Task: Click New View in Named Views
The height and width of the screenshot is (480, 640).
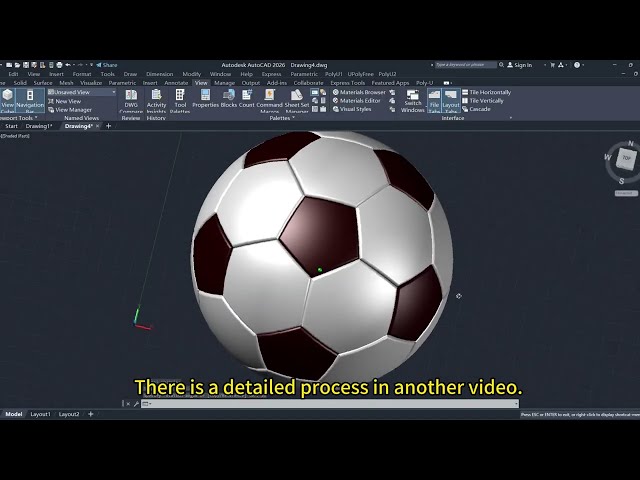Action: click(64, 101)
